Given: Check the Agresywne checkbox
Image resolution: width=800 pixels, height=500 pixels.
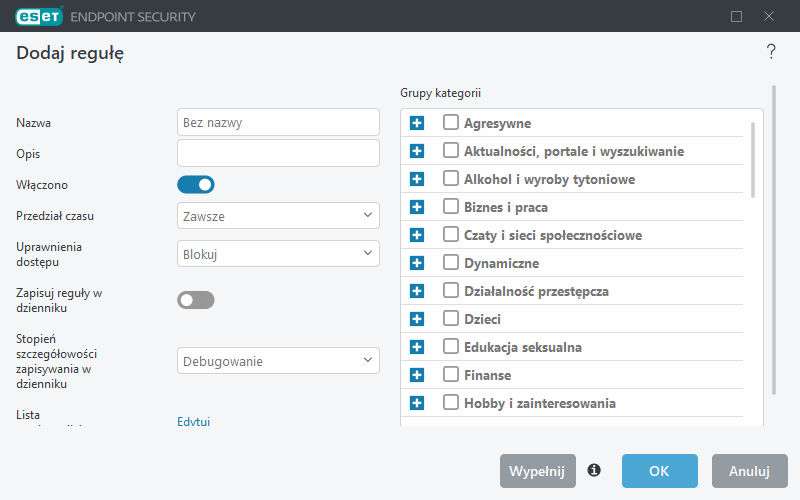Looking at the screenshot, I should pos(451,122).
